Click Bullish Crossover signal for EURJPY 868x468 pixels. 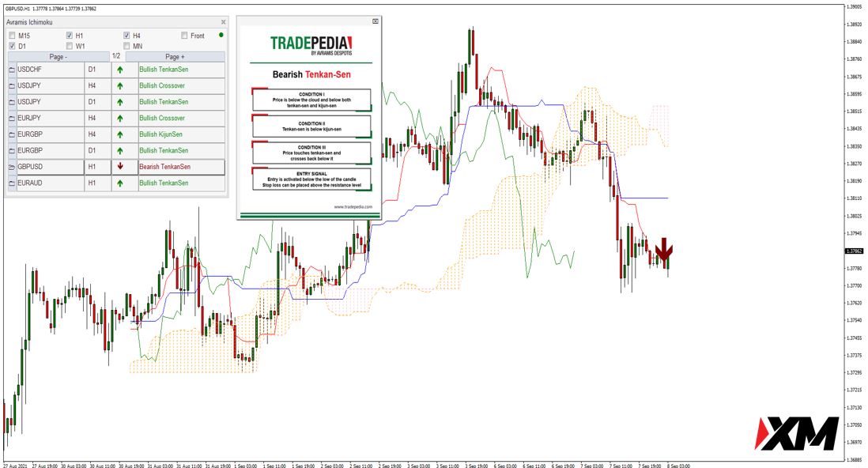click(x=162, y=118)
